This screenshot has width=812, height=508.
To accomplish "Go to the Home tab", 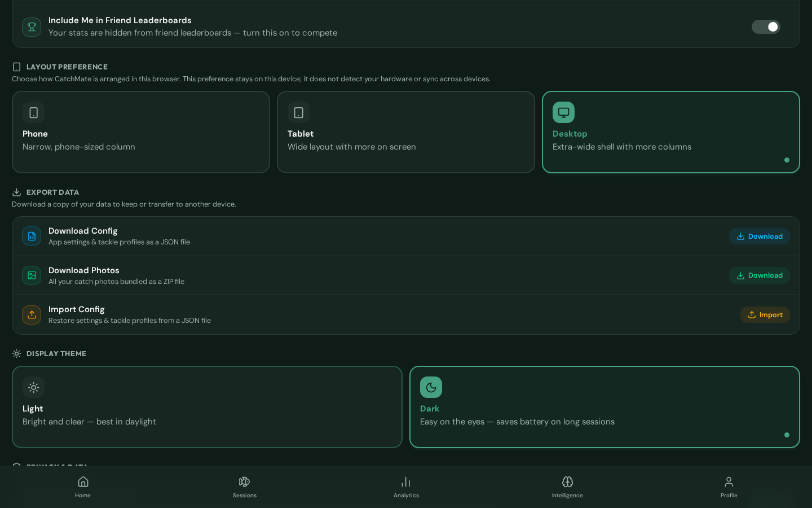I will click(83, 487).
